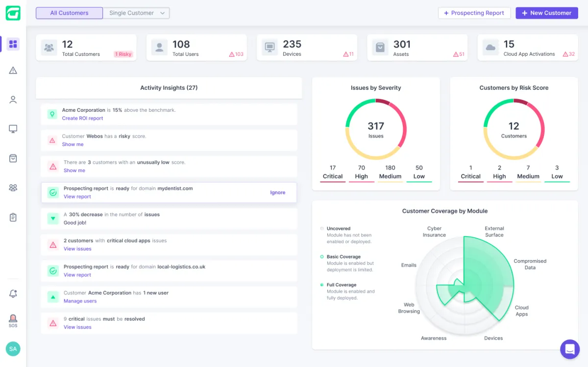The image size is (588, 367).
Task: Open the notifications bell in sidebar
Action: click(x=13, y=294)
